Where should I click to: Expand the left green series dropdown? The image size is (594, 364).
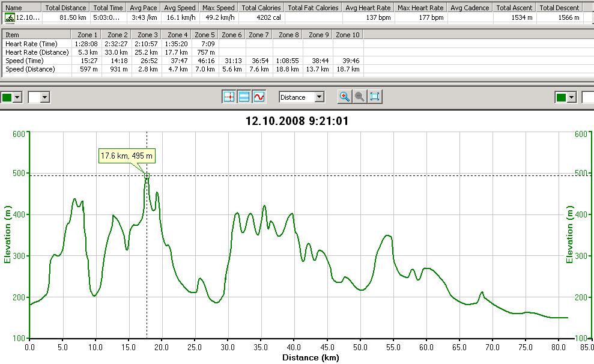tap(17, 97)
